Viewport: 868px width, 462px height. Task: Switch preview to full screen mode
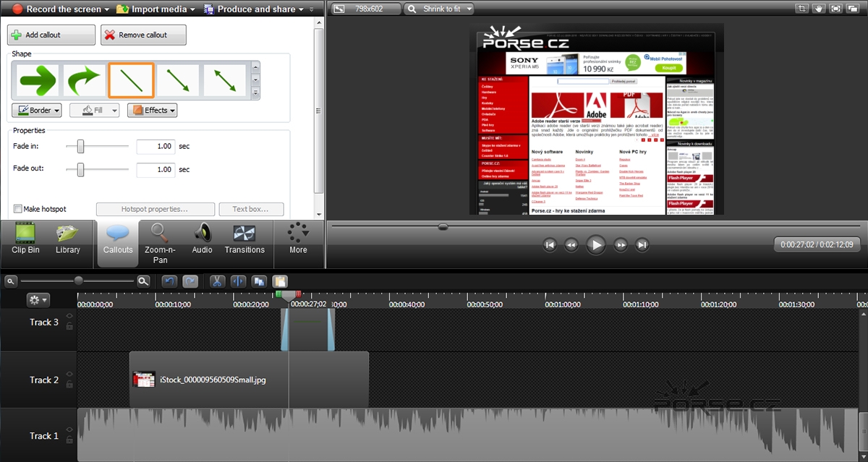(836, 9)
